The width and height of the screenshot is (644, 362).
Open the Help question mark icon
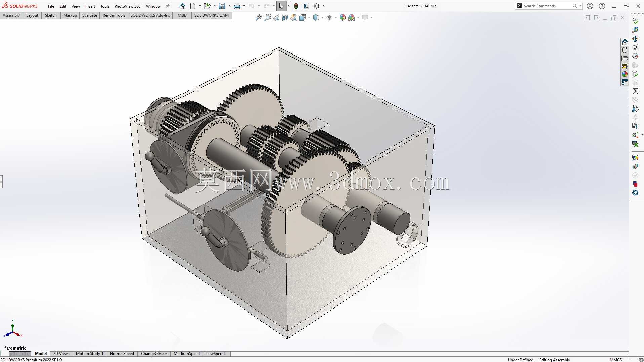(x=602, y=6)
